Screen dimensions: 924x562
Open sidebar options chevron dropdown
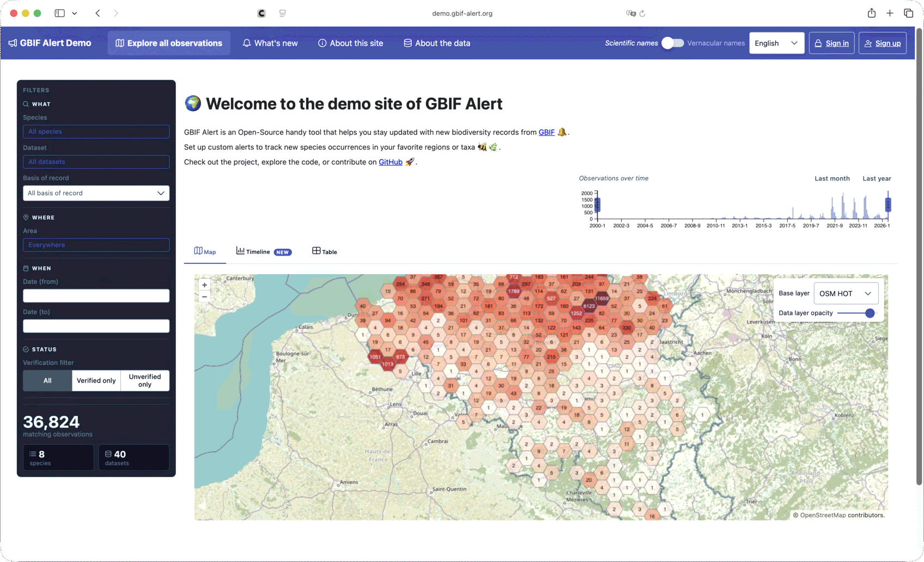[75, 13]
